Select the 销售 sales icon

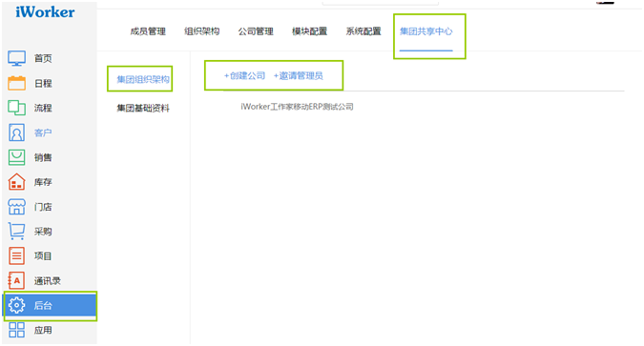tap(16, 157)
